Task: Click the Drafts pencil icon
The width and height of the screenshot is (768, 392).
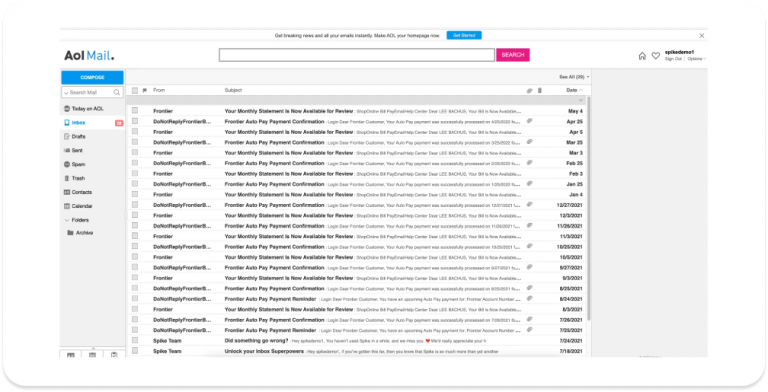Action: pos(67,137)
